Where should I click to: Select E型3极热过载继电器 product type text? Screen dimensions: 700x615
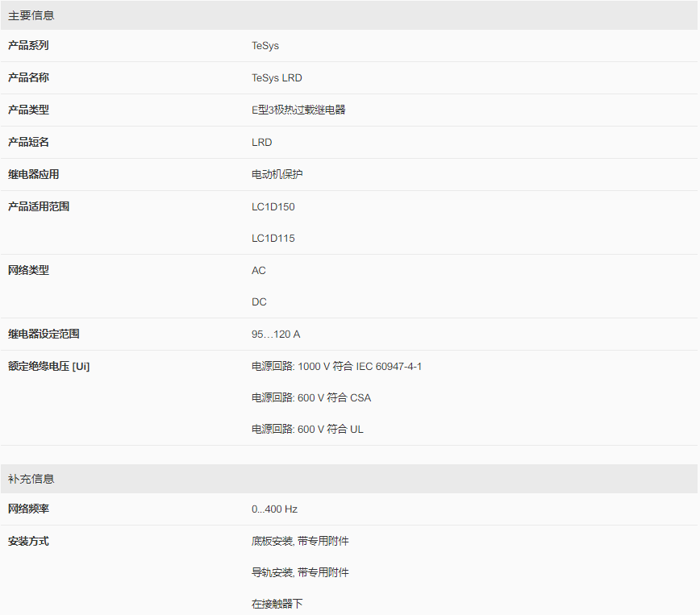[298, 110]
